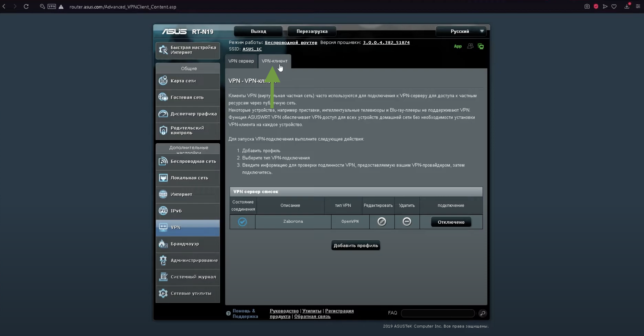Open the Русский language dropdown
This screenshot has height=336, width=644.
461,31
